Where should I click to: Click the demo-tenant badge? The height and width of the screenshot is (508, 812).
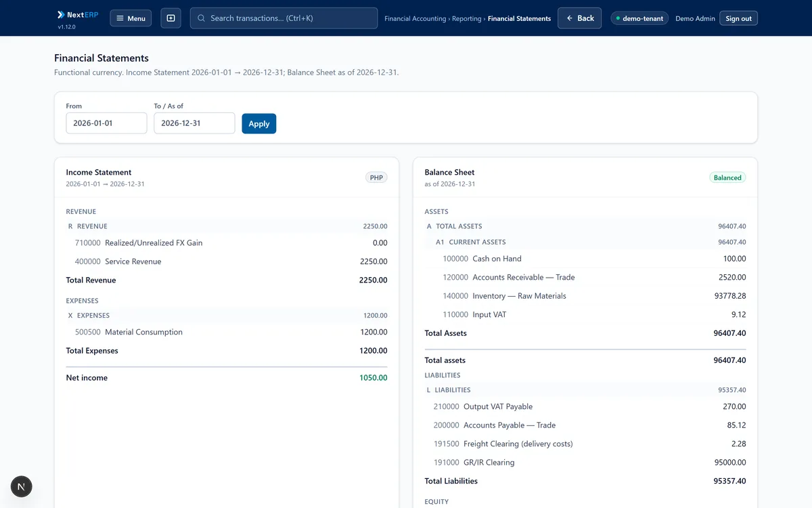pyautogui.click(x=639, y=18)
